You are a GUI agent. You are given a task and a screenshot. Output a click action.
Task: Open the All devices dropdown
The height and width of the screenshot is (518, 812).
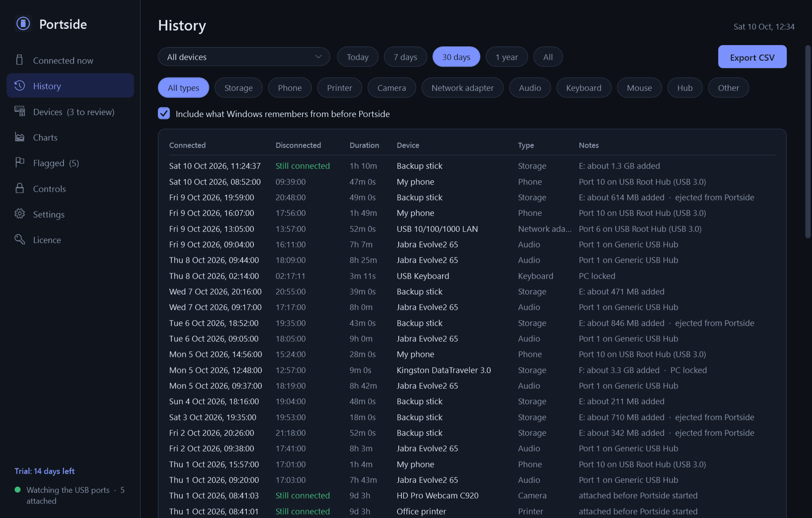[244, 57]
